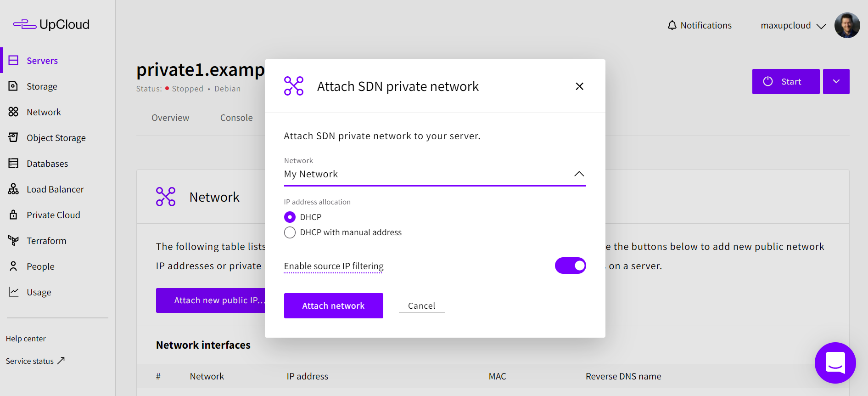The width and height of the screenshot is (868, 396).
Task: Select DHCP with manual address option
Action: (290, 232)
